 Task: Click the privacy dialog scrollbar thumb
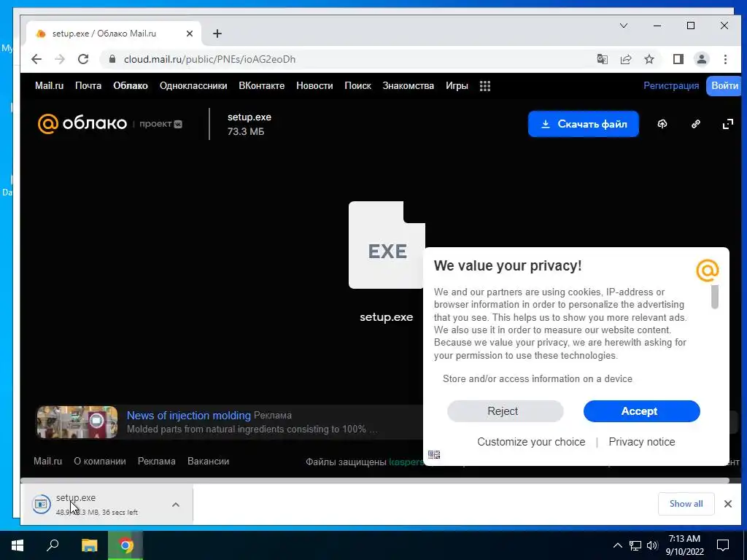click(715, 297)
